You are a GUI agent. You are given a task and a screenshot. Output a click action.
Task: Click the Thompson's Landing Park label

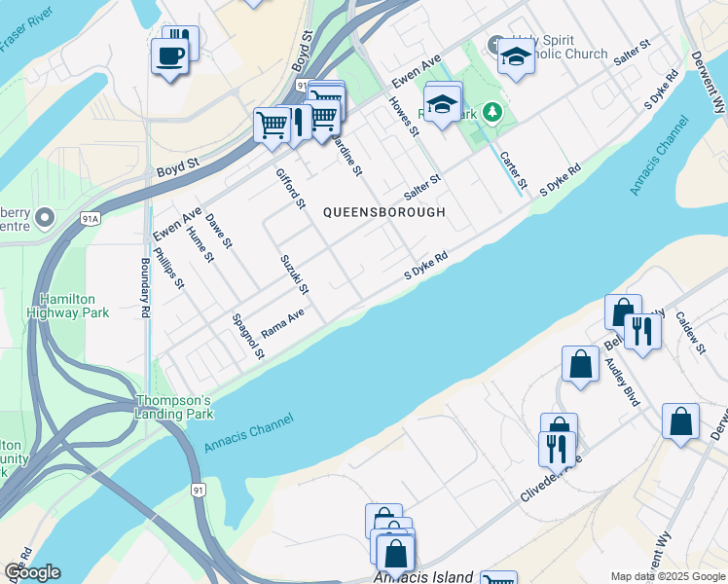coord(174,407)
